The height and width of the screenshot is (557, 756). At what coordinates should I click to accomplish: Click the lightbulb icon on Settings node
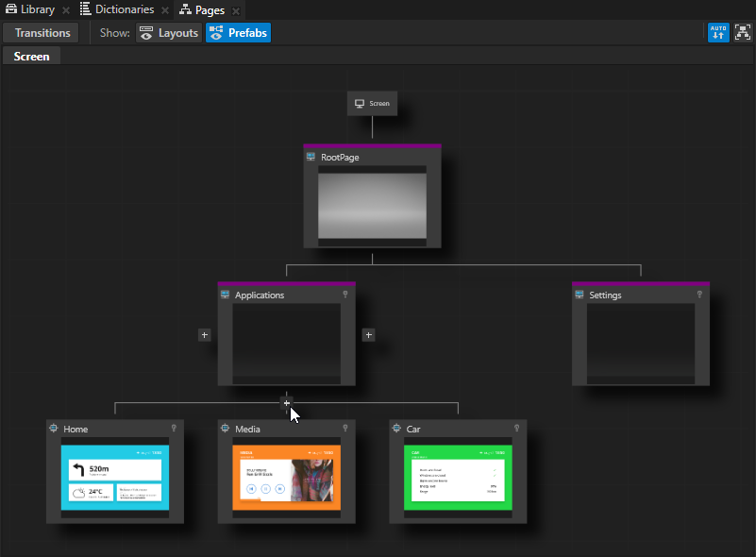coord(699,295)
